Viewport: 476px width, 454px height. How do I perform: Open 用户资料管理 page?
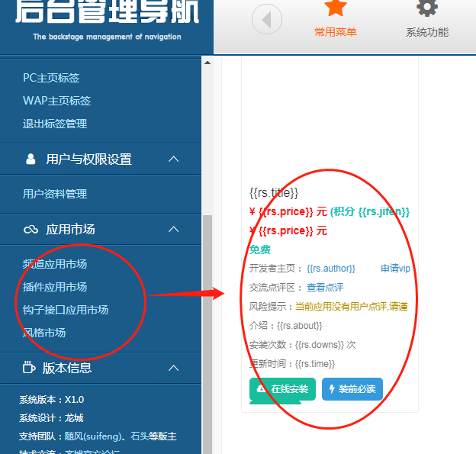coord(55,194)
